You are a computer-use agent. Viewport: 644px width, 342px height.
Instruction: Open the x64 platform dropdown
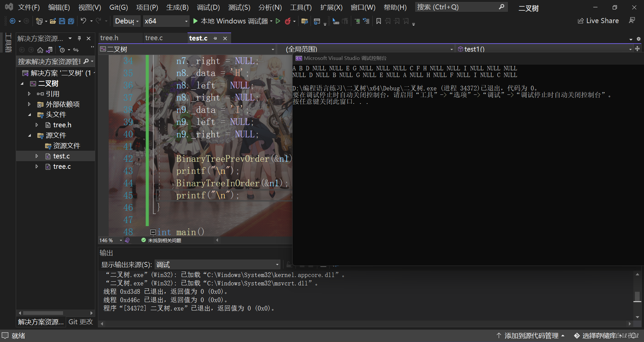pyautogui.click(x=166, y=21)
